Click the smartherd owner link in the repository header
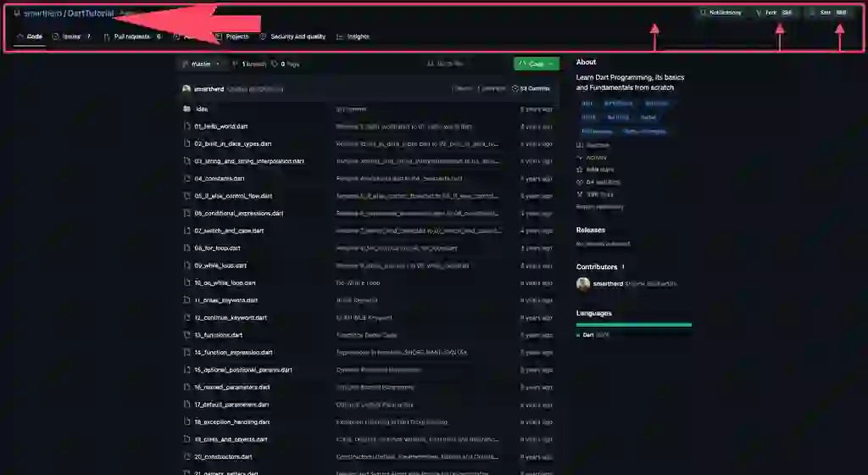 (x=42, y=14)
